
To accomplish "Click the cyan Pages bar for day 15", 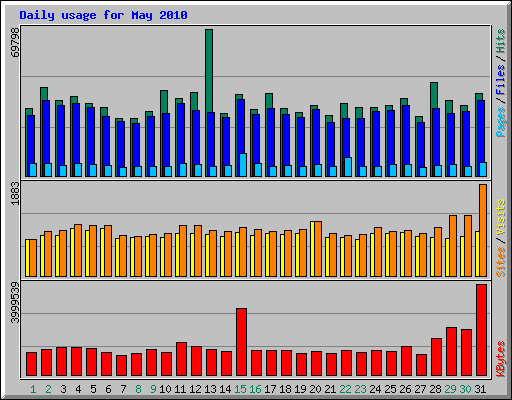I will (243, 165).
